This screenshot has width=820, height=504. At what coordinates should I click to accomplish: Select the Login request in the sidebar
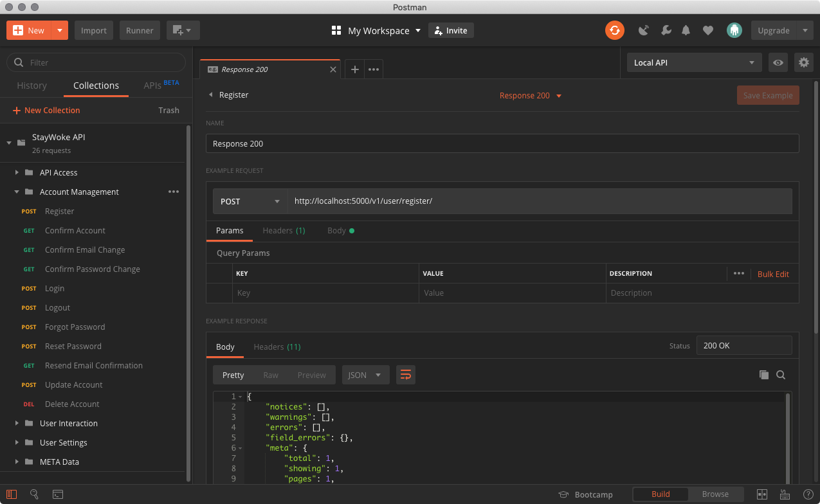coord(55,288)
